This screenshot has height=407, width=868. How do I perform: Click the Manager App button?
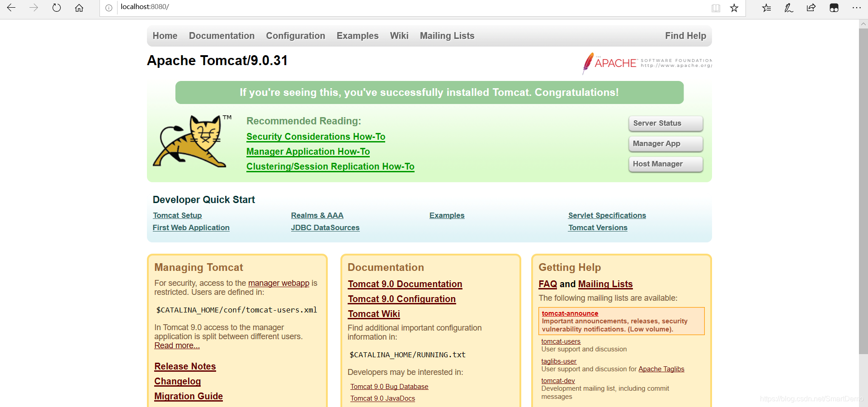point(665,144)
